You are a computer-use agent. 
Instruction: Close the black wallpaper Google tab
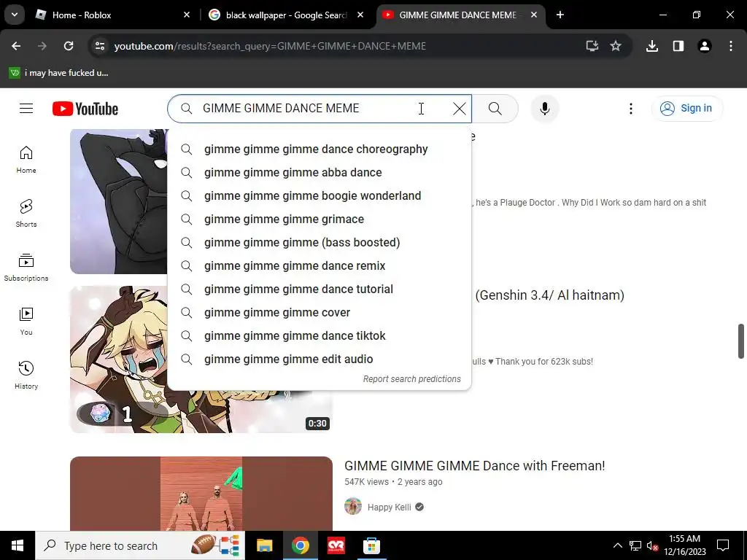coord(360,15)
